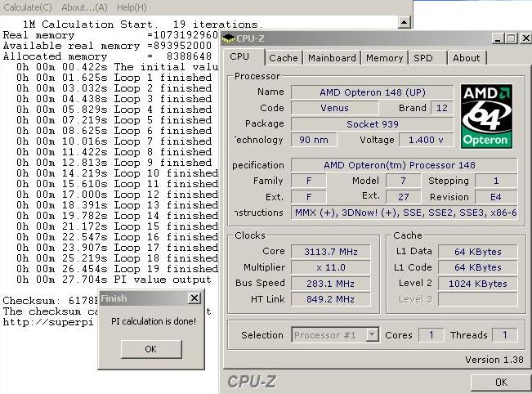Click the Specification field showing Processor 148

click(404, 165)
